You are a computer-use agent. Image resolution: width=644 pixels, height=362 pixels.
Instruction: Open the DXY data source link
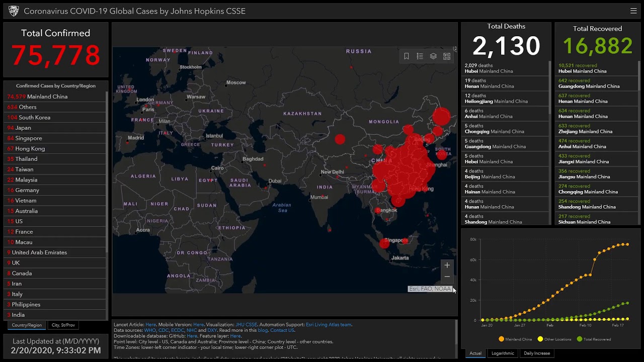point(212,330)
